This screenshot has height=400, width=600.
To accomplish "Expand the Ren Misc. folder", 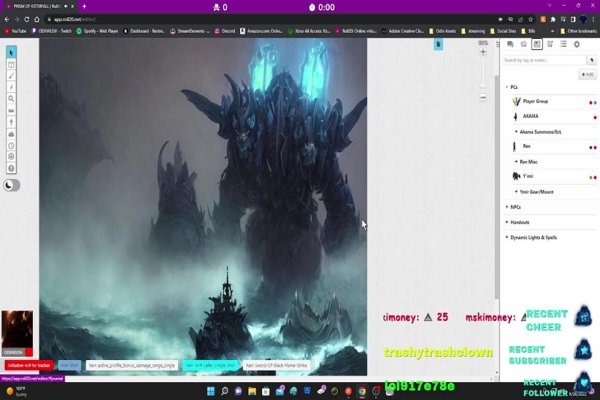I will click(x=527, y=162).
